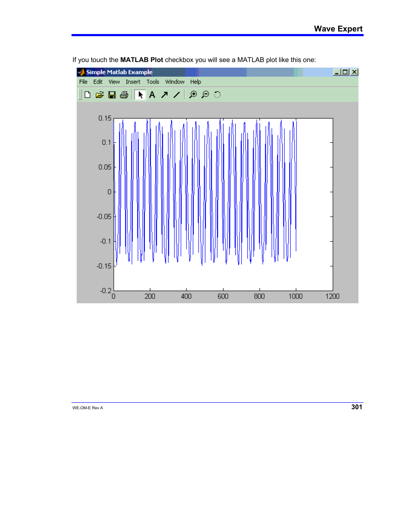The width and height of the screenshot is (411, 532).
Task: Click the x-axis label 1000
Action: pyautogui.click(x=296, y=296)
